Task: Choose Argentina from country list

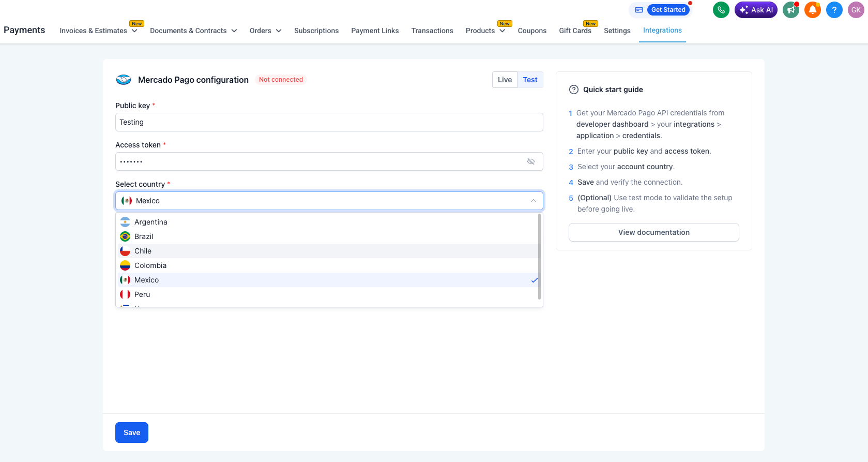Action: click(327, 222)
